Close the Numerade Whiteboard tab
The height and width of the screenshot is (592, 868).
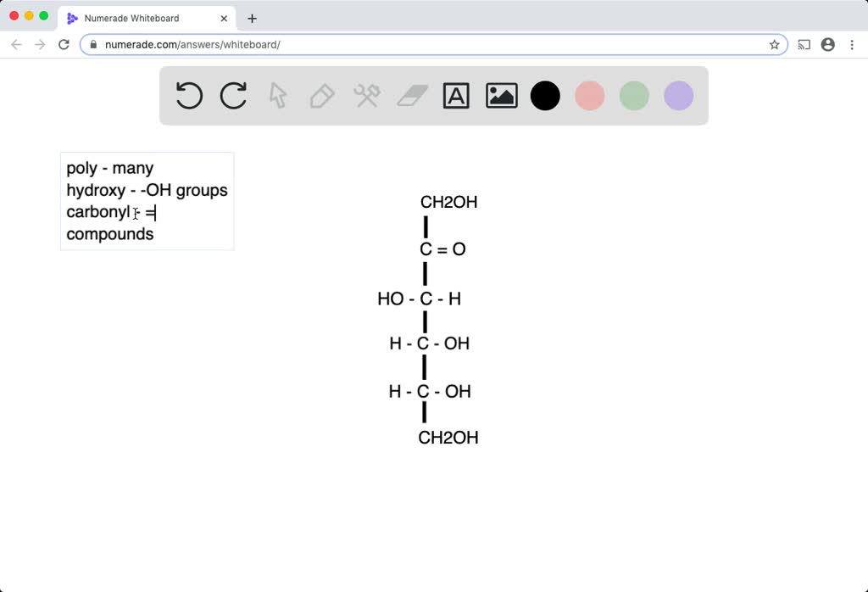click(224, 19)
